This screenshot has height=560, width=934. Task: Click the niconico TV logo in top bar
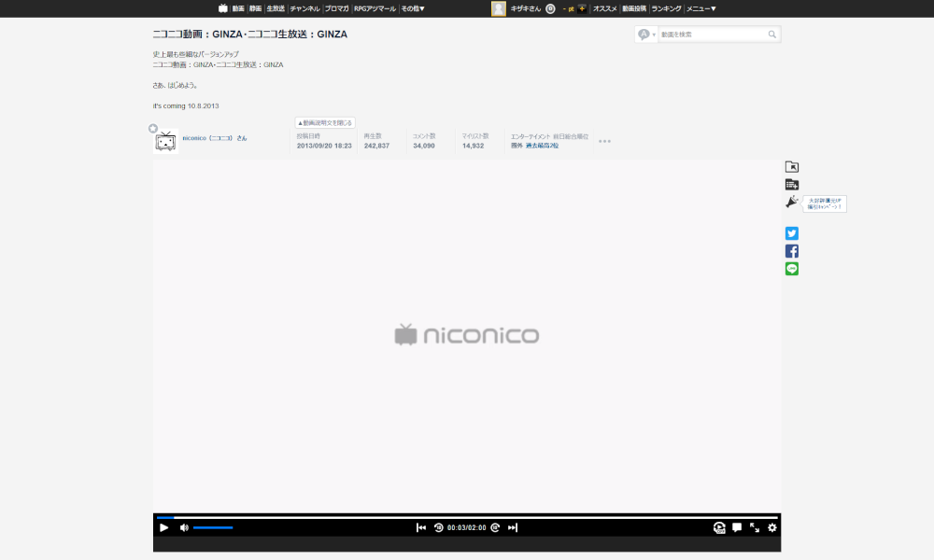[223, 8]
